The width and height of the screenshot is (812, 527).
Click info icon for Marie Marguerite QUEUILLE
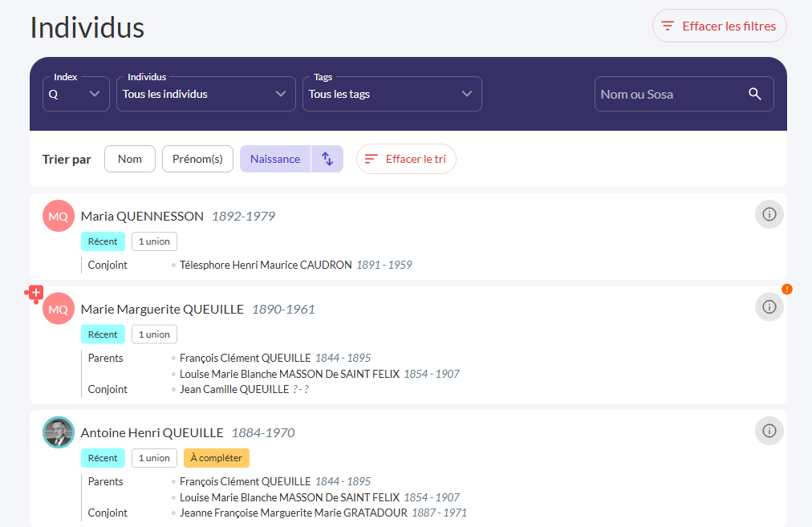pos(769,307)
